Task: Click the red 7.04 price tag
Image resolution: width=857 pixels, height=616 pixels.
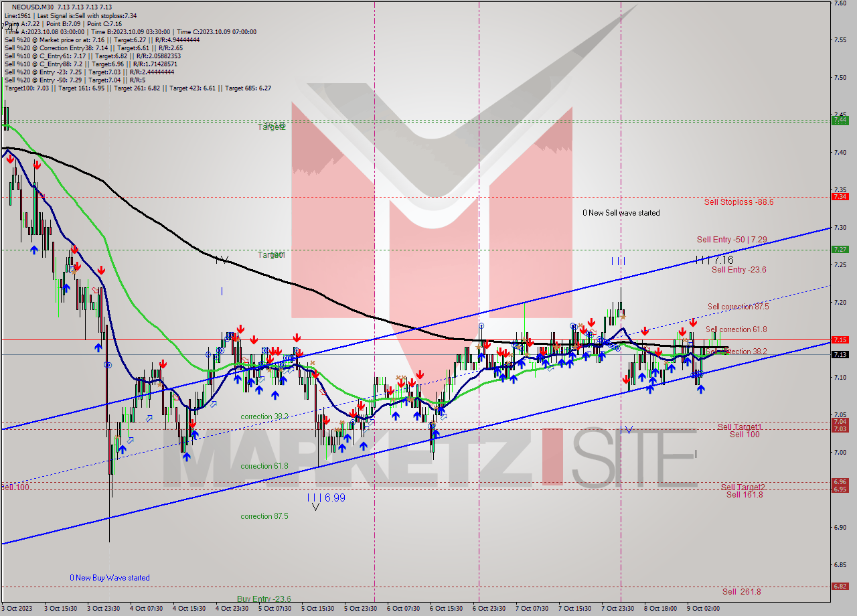Action: [840, 422]
